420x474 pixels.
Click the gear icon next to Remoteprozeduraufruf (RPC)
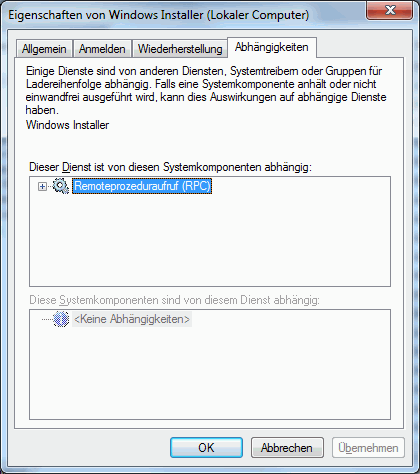coord(61,186)
